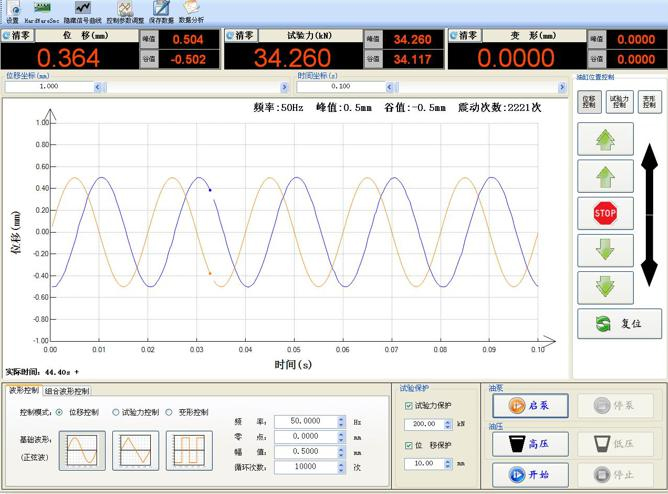Open the 设置 settings toolbar icon
Viewport: 668px width, 494px height.
pos(13,12)
